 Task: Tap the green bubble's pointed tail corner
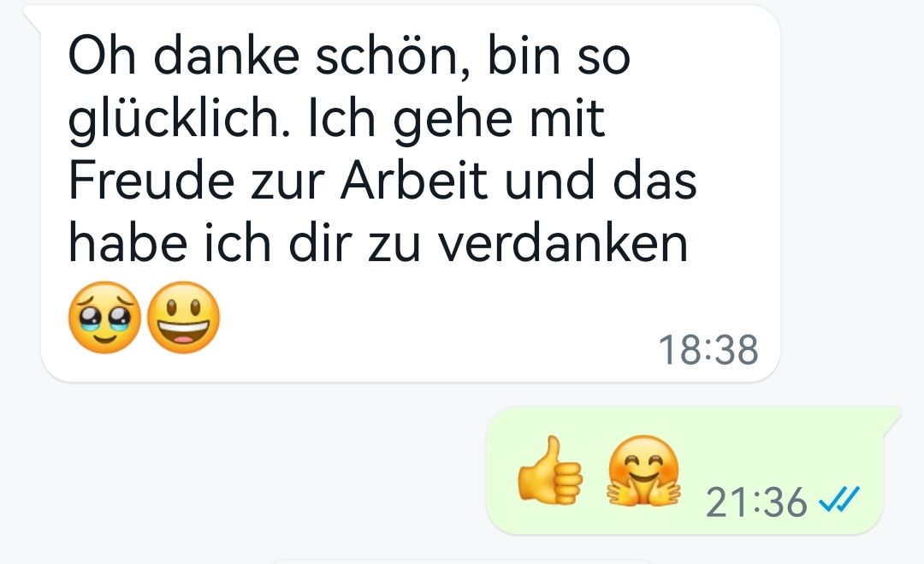(x=891, y=419)
